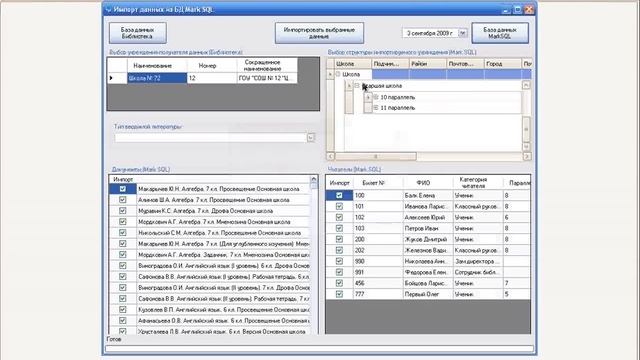
Task: Click structure tree horizontal scroll right arrow
Action: point(527,156)
